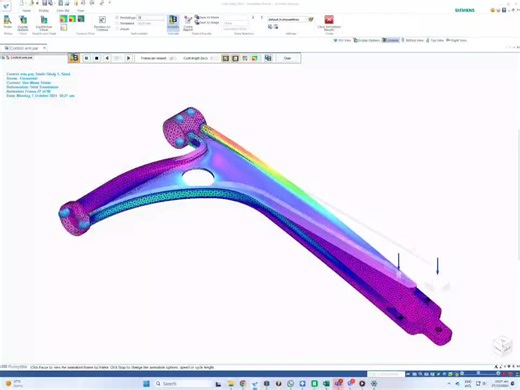
Task: Click the ISO View command
Action: (343, 40)
